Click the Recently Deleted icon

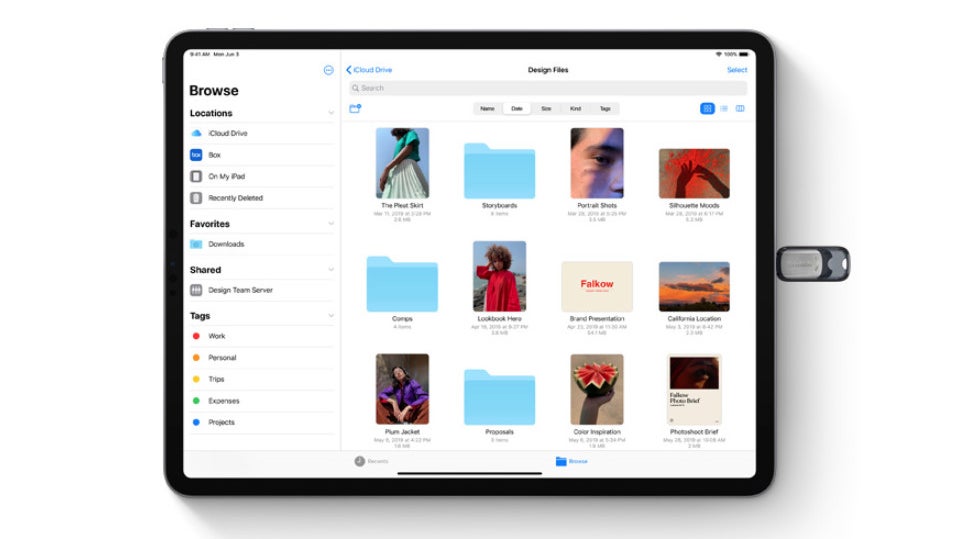(x=196, y=198)
